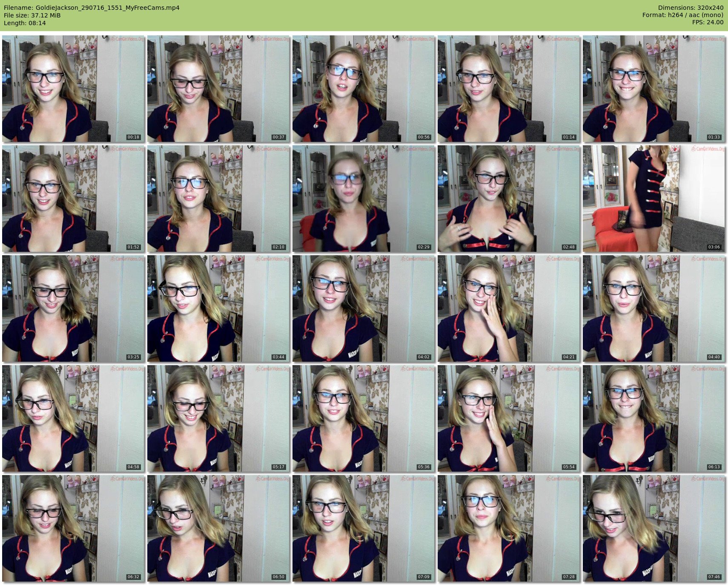Open the thumbnail timestamped 06:13
Image resolution: width=728 pixels, height=585 pixels.
(654, 418)
